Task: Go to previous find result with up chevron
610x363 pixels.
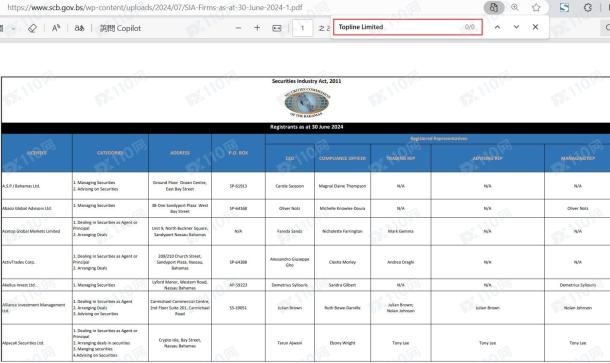Action: [497, 27]
